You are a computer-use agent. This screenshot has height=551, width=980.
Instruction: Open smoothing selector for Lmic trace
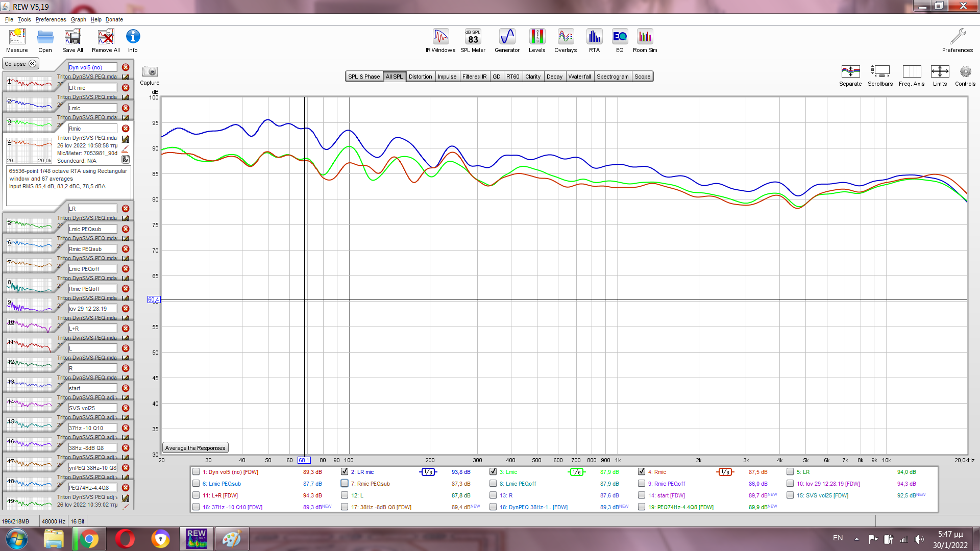click(576, 472)
